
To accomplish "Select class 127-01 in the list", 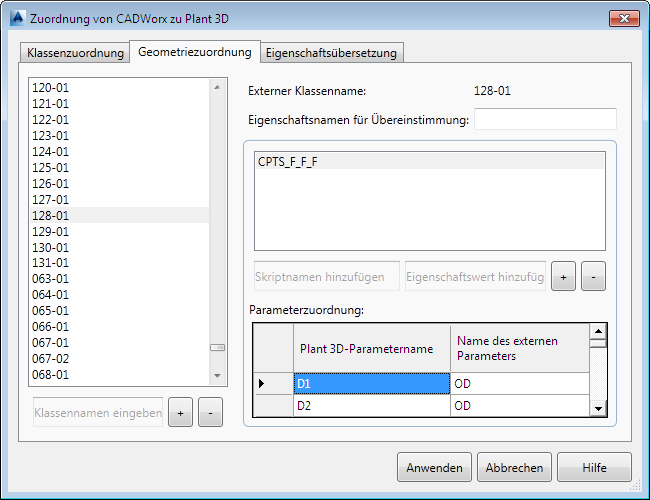I will click(120, 199).
